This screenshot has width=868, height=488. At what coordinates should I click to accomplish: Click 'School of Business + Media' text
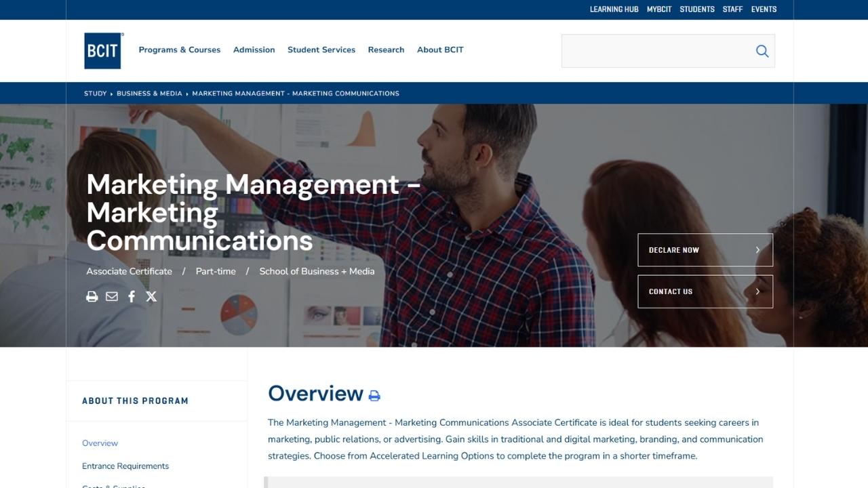pyautogui.click(x=317, y=271)
